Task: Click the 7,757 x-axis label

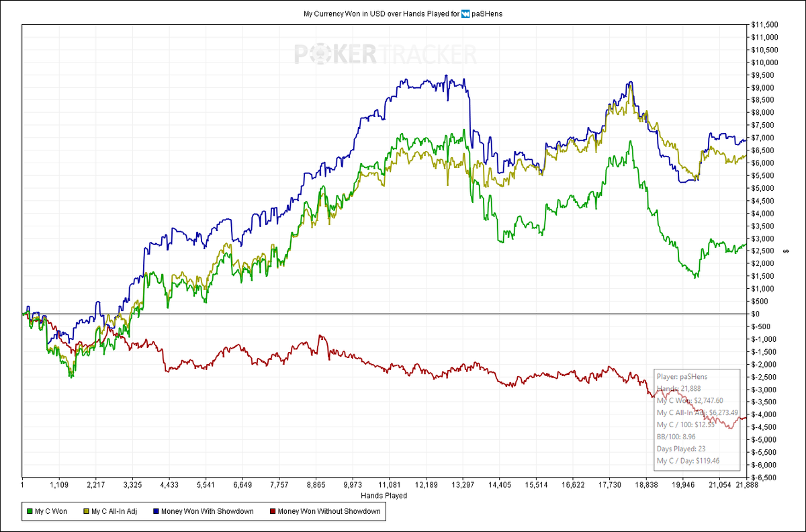Action: tap(279, 484)
